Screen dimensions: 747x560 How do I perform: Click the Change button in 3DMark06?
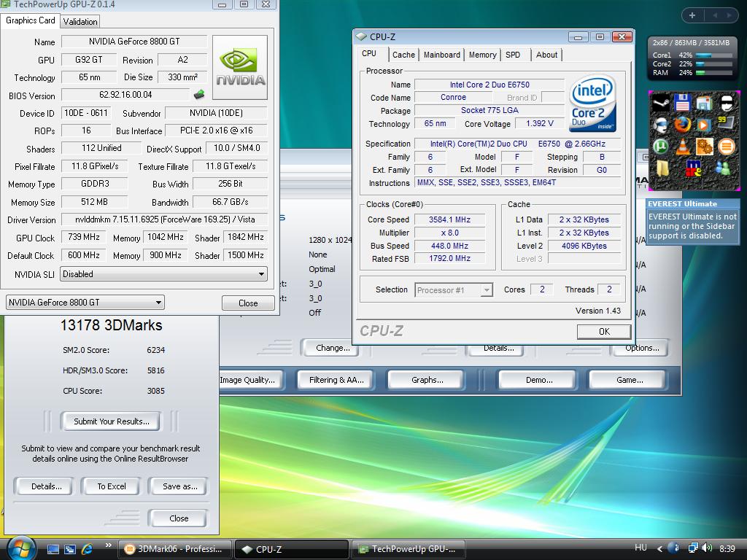333,348
